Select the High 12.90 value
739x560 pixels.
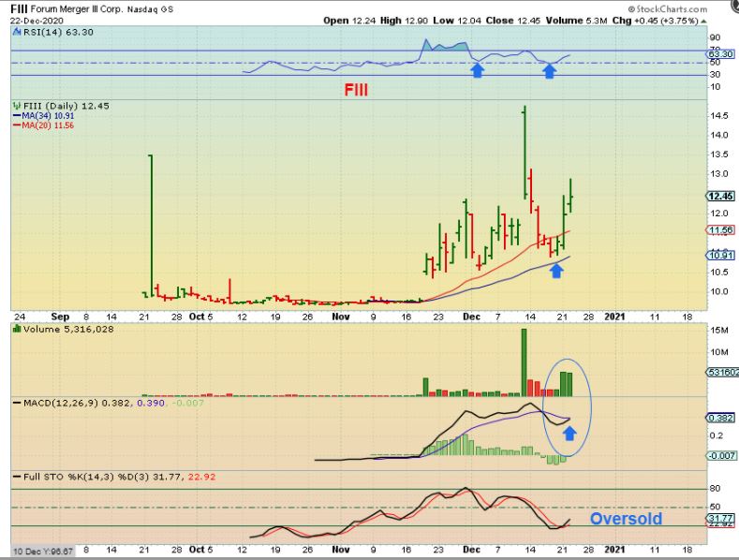(x=404, y=21)
